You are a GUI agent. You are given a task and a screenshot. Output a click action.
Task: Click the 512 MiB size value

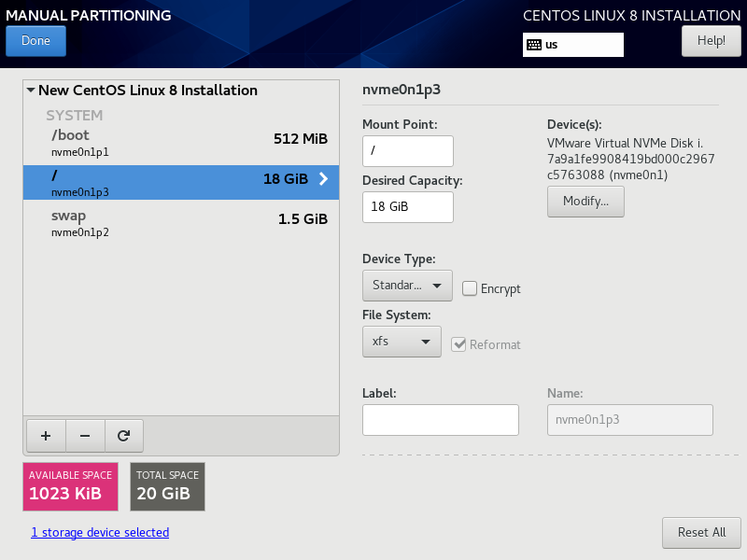(x=301, y=138)
